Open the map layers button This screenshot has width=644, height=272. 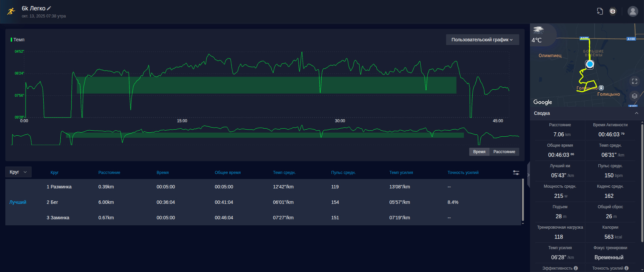634,96
